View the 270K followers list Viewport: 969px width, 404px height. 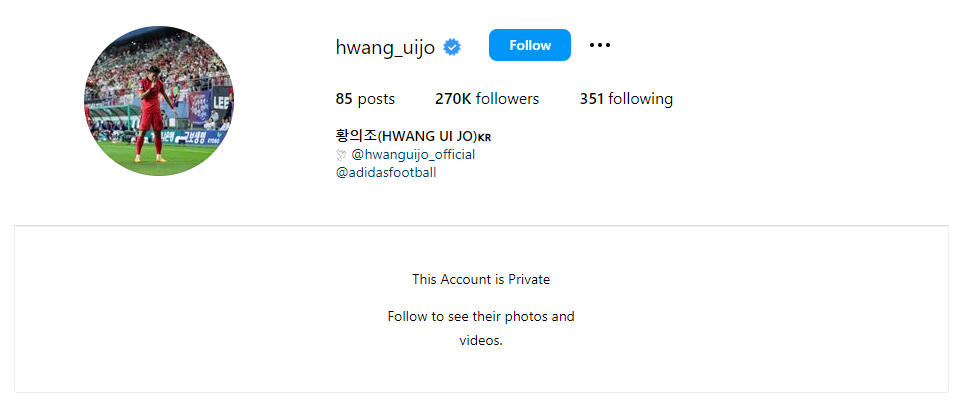coord(487,99)
